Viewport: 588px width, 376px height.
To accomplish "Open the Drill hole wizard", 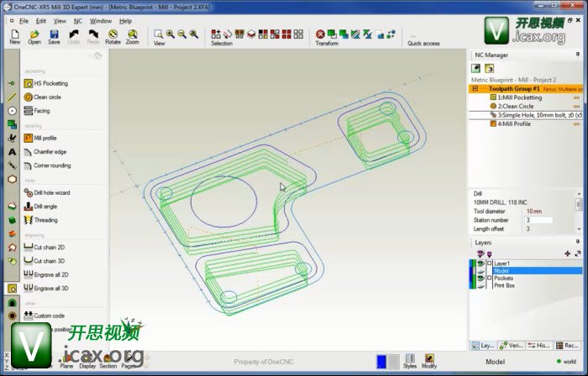I will [x=47, y=193].
